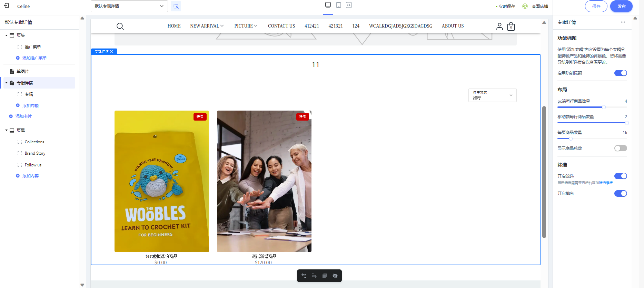644x288 pixels.
Task: Activate the element selection inspector icon
Action: pos(176,6)
